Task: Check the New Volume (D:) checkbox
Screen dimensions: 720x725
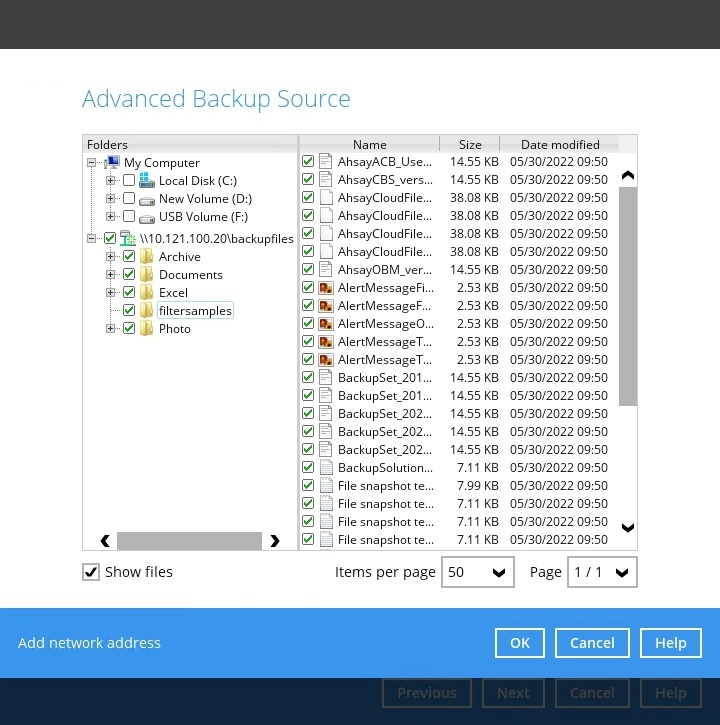Action: coord(129,198)
